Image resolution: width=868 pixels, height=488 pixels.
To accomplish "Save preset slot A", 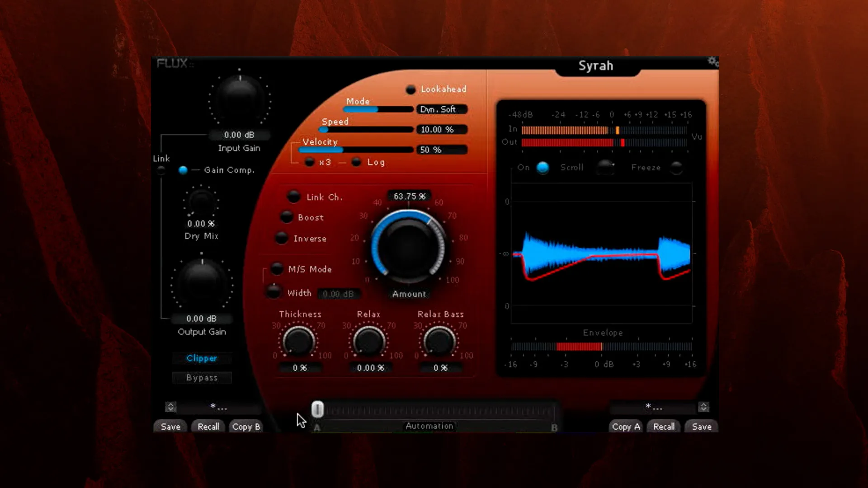I will (170, 427).
